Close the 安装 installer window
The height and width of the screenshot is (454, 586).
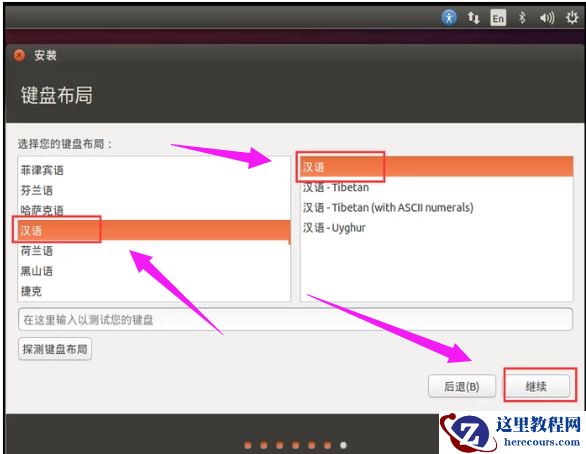click(19, 55)
